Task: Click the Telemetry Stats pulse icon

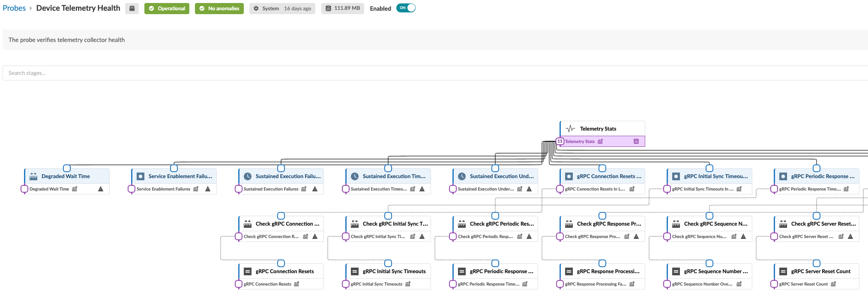Action: tap(570, 128)
